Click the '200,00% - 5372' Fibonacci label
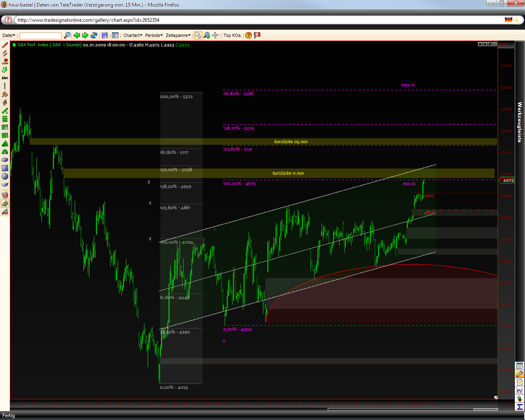 176,96
